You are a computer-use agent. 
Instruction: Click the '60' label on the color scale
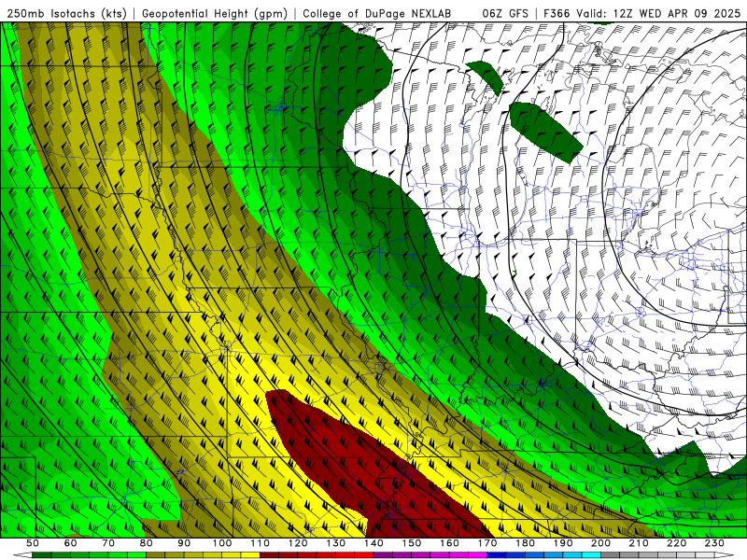[71, 543]
